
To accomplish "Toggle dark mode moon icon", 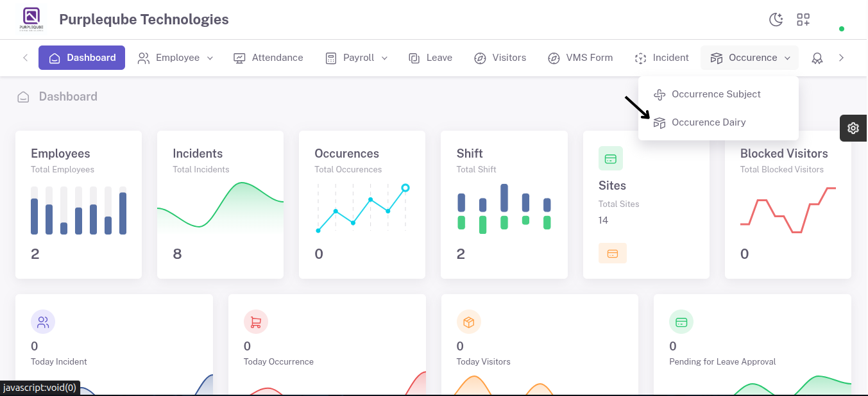I will (776, 20).
